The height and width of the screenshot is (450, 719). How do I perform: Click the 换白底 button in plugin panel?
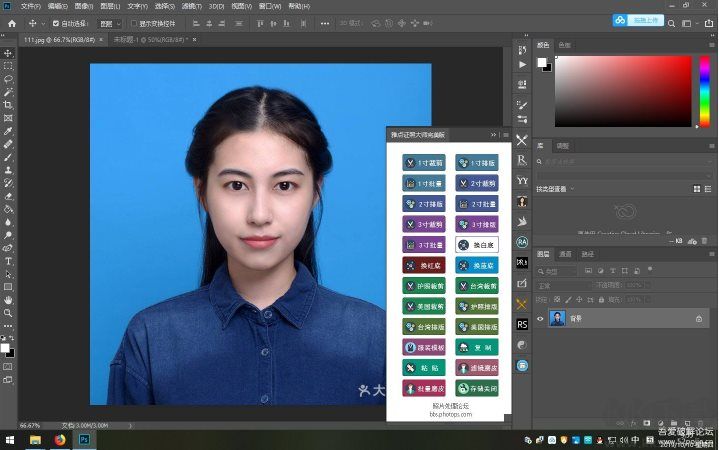tap(476, 244)
